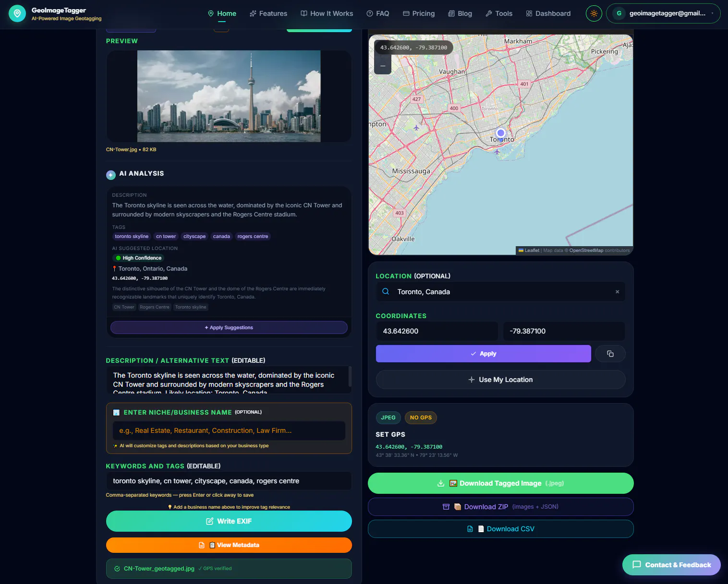Clear the location search with X
Screen dimensions: 728x584
click(x=618, y=292)
